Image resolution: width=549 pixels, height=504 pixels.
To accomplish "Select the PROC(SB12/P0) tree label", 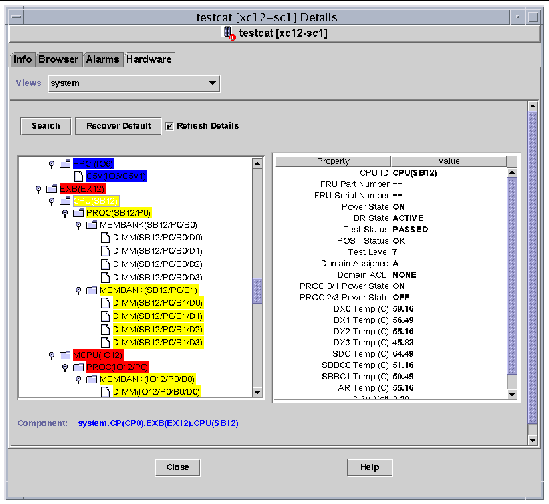I will click(x=119, y=213).
